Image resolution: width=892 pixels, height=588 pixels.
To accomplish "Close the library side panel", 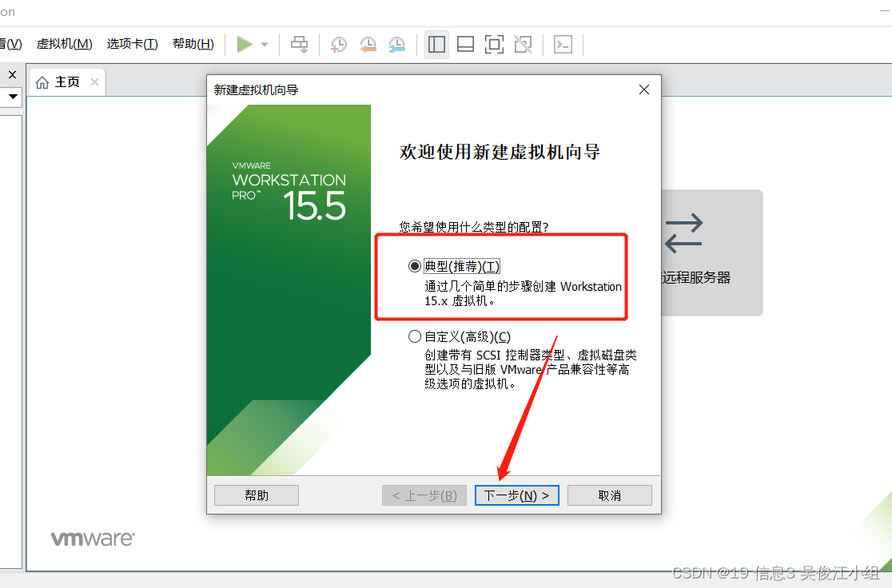I will tap(13, 74).
